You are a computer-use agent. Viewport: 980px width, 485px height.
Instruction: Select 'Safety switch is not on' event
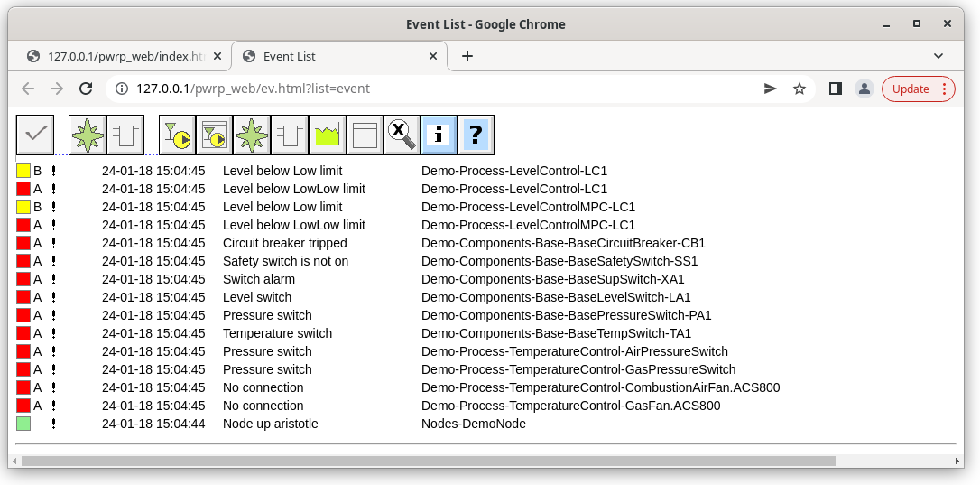[286, 261]
